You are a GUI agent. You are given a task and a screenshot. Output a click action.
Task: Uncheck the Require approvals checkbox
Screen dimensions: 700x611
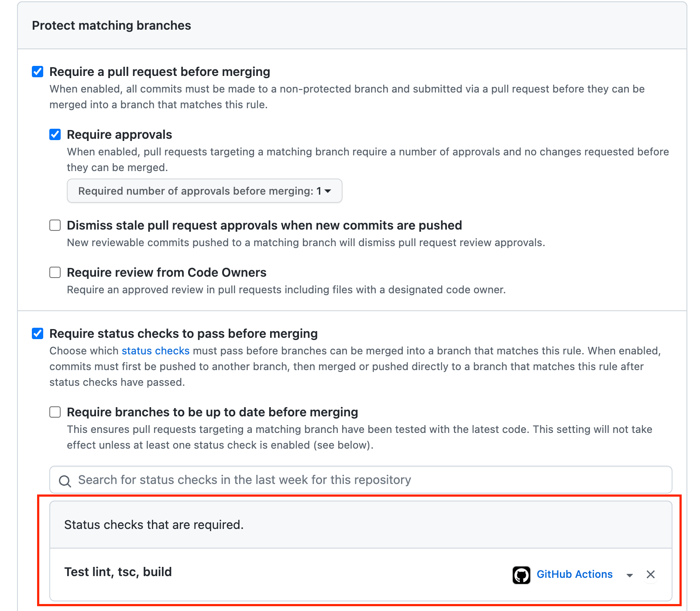point(55,134)
